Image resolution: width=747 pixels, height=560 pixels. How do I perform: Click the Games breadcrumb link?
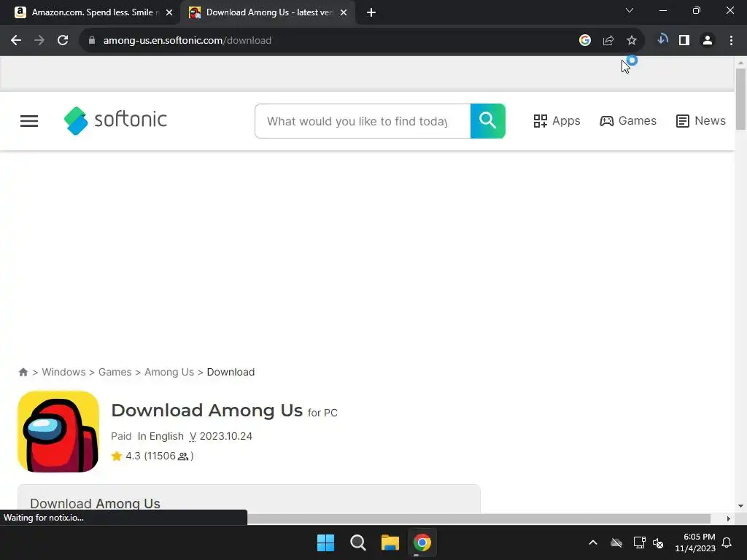coord(115,372)
